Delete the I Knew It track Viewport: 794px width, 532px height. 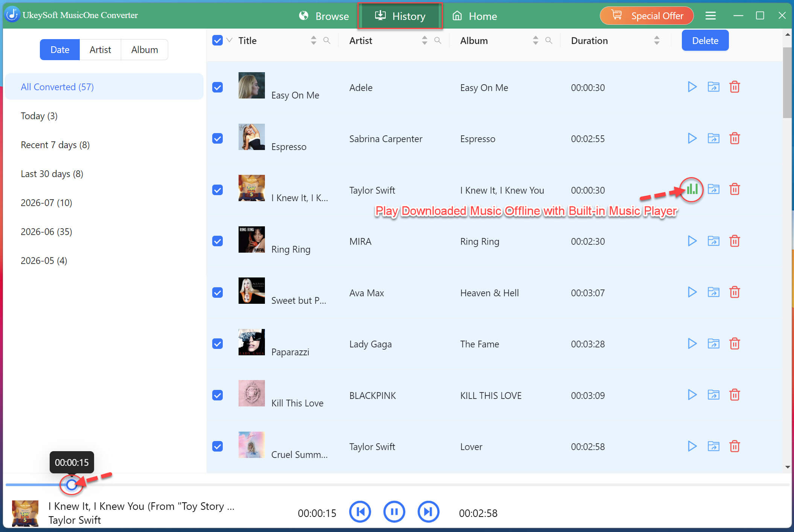tap(735, 189)
